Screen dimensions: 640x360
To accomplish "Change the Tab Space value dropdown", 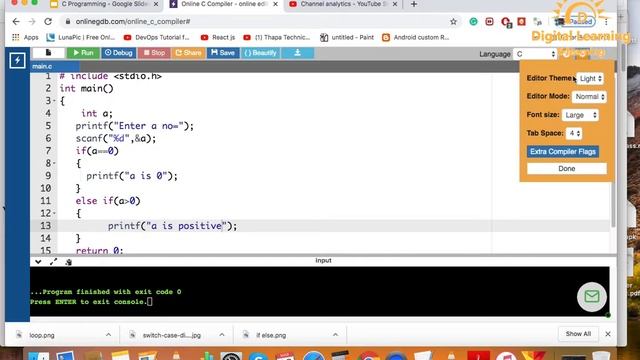I will click(574, 133).
